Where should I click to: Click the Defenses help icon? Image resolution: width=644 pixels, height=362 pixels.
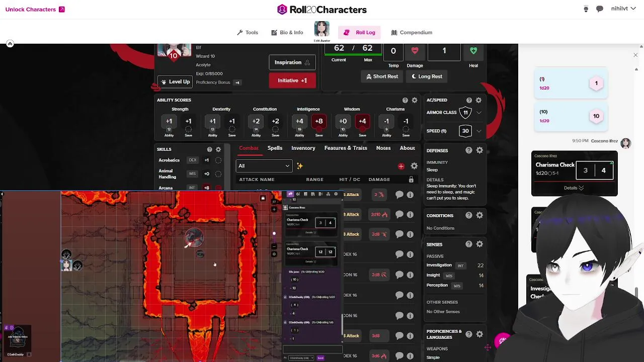pyautogui.click(x=469, y=150)
